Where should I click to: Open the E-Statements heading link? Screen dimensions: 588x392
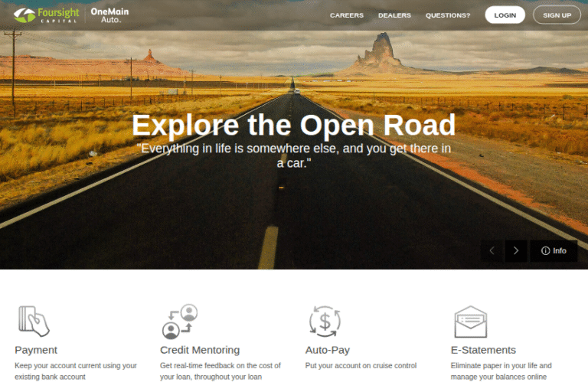click(x=483, y=350)
